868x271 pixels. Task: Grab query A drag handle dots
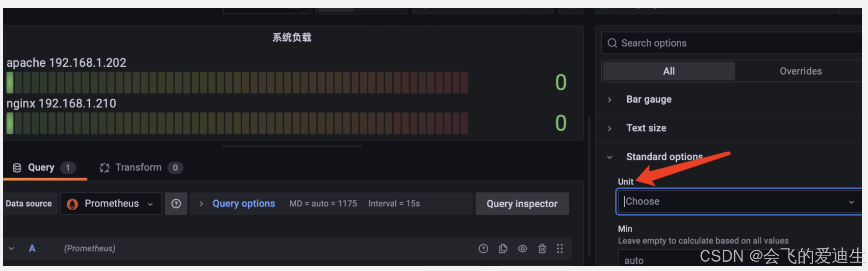point(560,248)
